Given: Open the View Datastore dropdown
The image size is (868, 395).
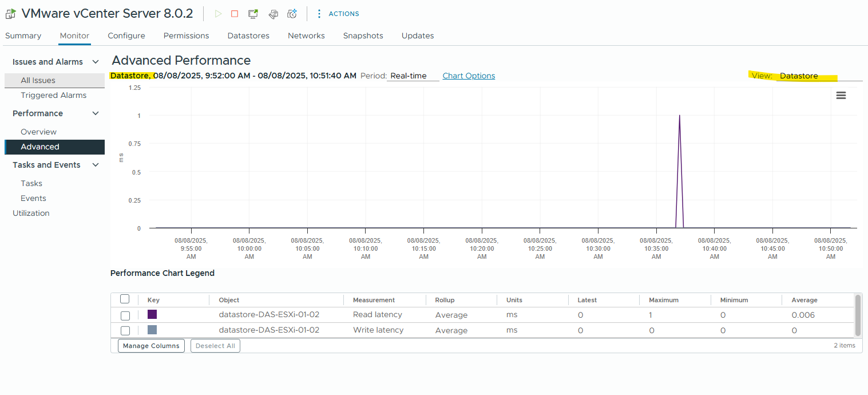Looking at the screenshot, I should click(x=819, y=76).
